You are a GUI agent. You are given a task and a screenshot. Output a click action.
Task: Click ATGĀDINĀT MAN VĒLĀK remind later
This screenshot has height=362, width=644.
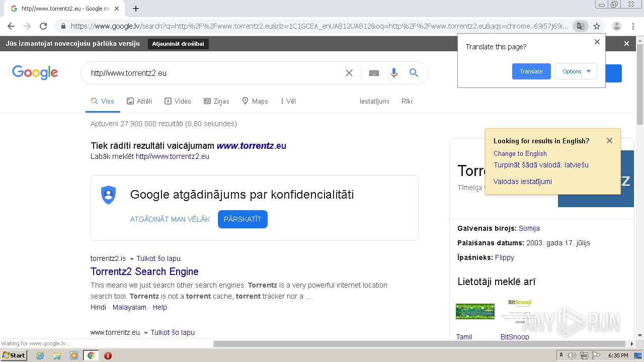170,219
